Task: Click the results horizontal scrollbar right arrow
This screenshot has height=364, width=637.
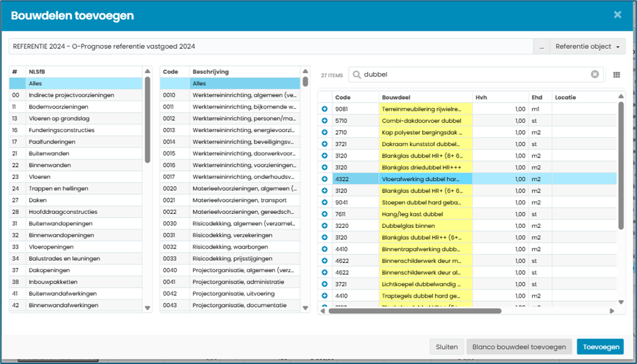Action: coord(611,311)
